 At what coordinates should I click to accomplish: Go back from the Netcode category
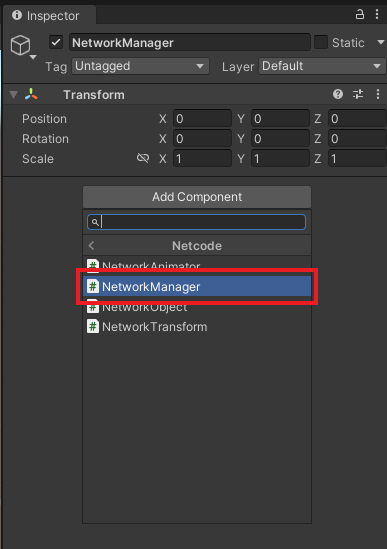pyautogui.click(x=91, y=245)
